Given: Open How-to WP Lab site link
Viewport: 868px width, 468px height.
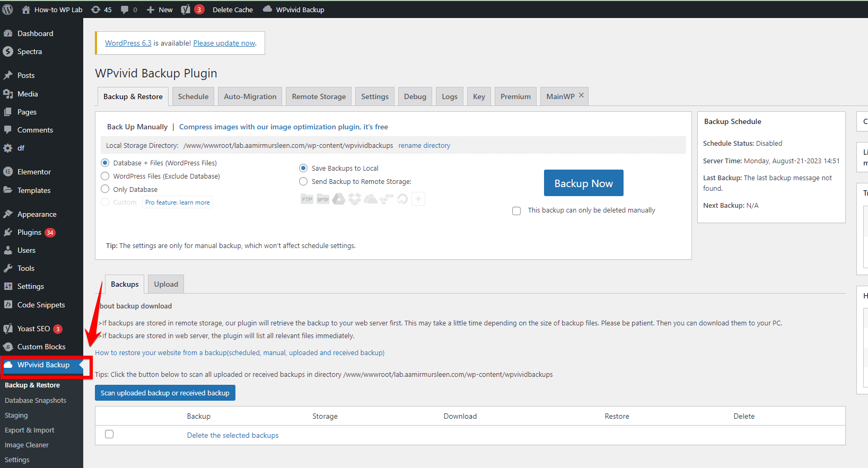Looking at the screenshot, I should [52, 10].
